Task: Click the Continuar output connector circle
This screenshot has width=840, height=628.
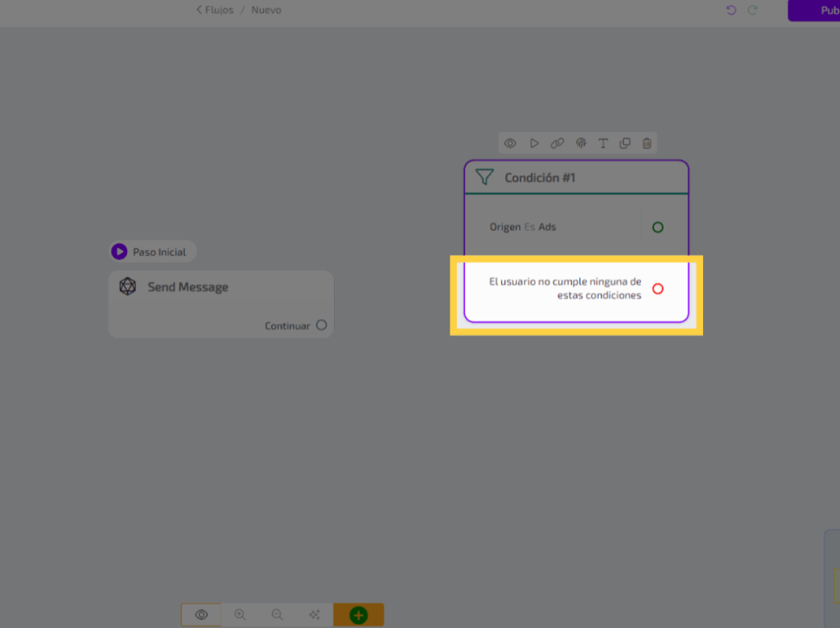Action: point(322,325)
